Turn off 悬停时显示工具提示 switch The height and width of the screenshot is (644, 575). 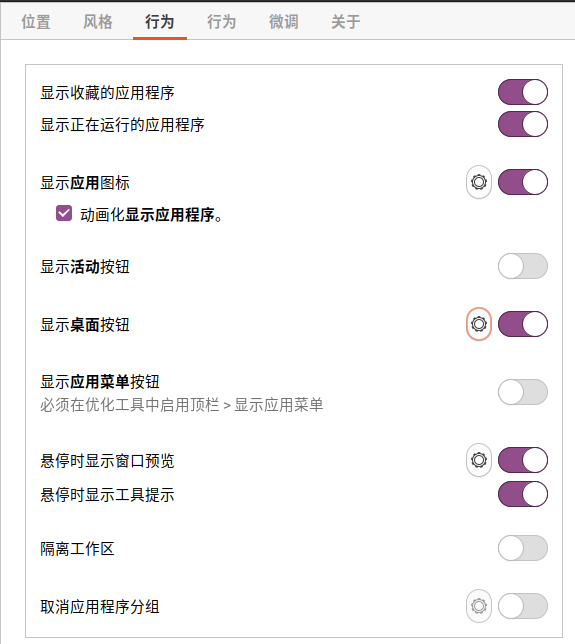point(523,494)
